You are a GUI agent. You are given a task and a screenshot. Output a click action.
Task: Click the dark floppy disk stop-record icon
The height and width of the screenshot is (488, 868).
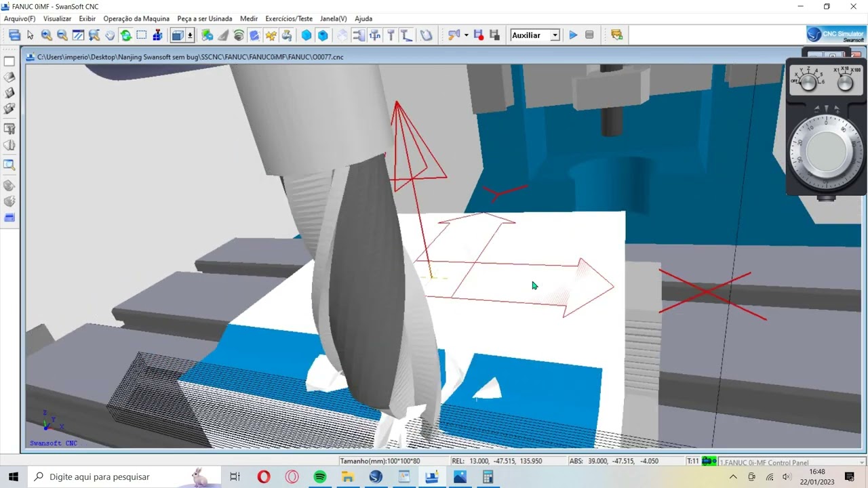[x=494, y=35]
